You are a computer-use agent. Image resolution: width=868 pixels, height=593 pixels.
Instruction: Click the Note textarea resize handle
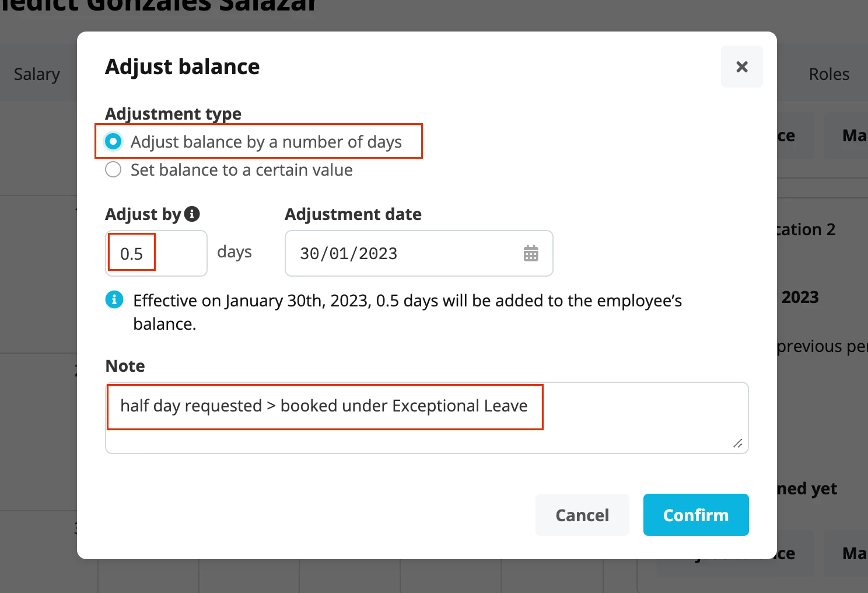pyautogui.click(x=738, y=444)
